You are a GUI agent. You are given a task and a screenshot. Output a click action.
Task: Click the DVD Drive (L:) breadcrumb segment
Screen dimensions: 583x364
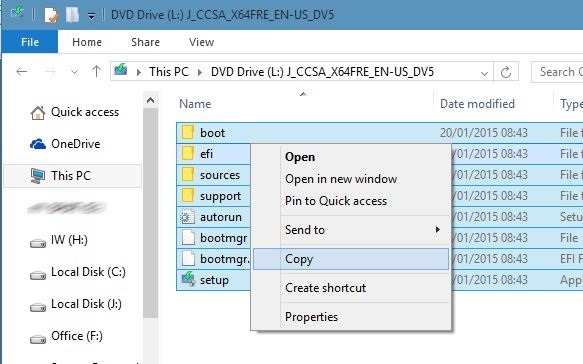pyautogui.click(x=322, y=72)
